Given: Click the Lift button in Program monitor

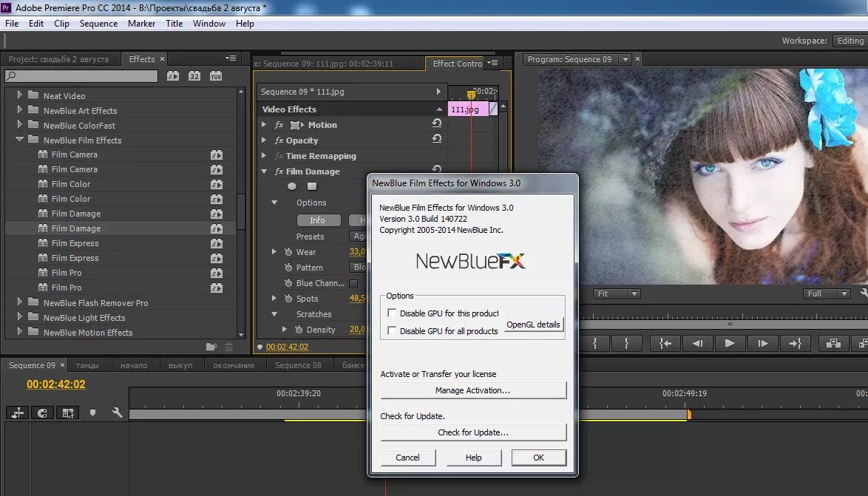Looking at the screenshot, I should point(833,343).
